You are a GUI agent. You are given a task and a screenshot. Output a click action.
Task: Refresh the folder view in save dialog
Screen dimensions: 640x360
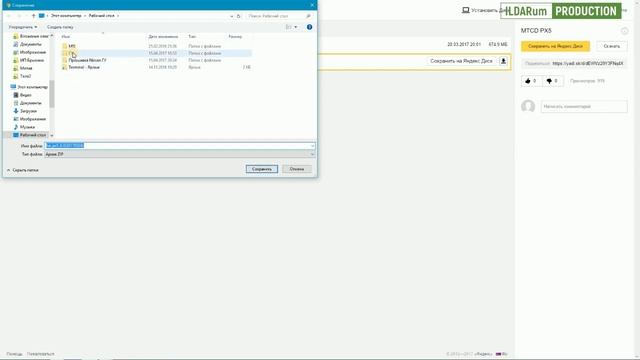coord(239,16)
